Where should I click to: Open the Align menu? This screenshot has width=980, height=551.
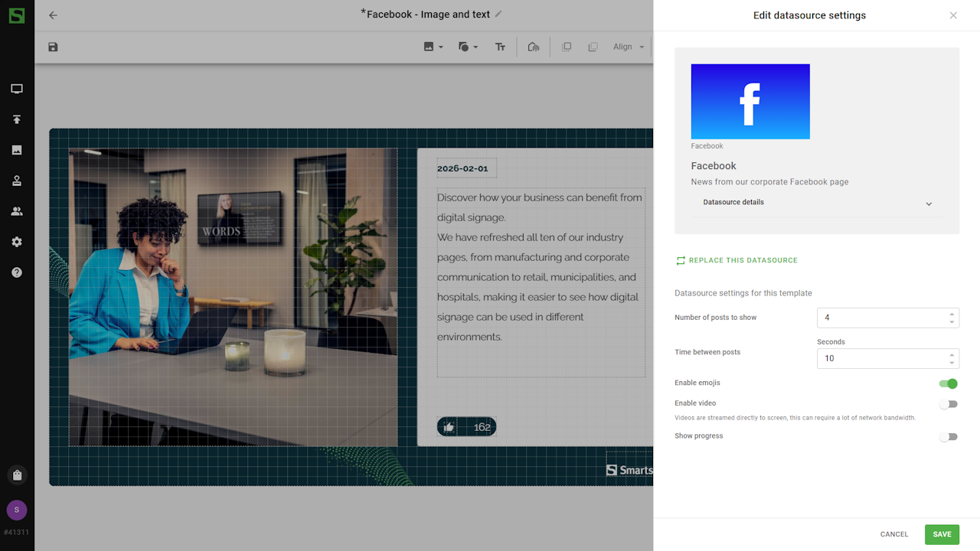[629, 47]
